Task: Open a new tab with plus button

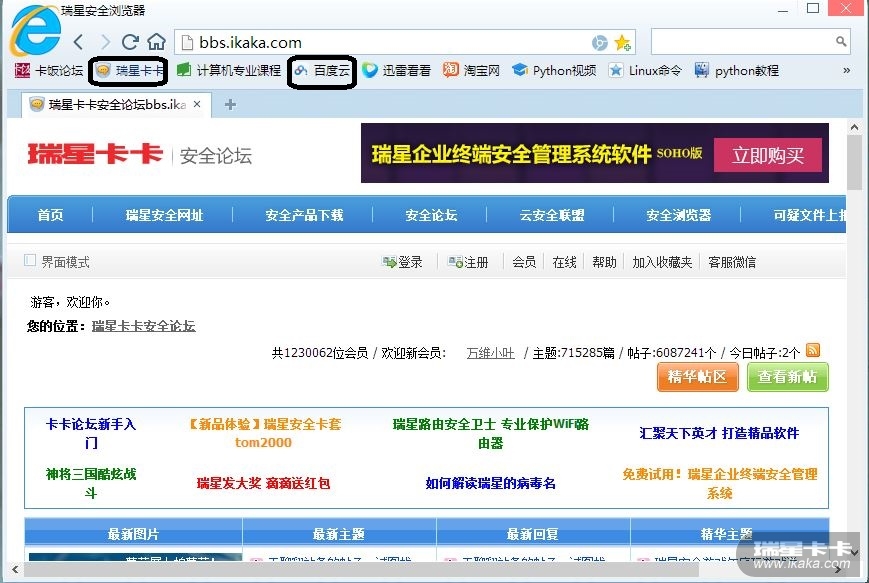Action: (x=230, y=105)
